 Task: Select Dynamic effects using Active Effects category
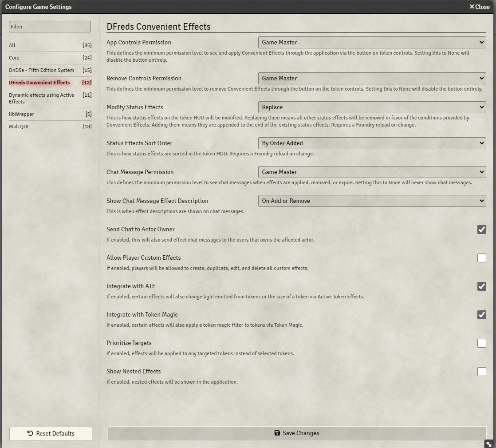pos(50,99)
